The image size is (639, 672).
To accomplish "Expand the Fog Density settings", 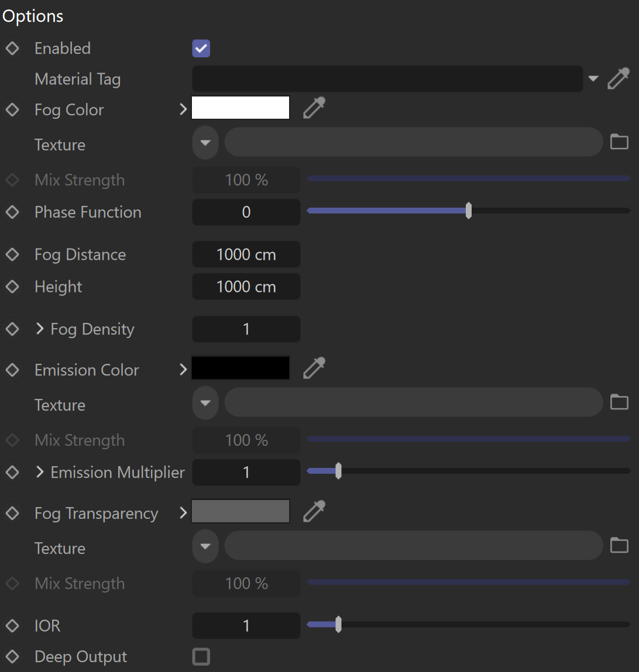I will pos(40,329).
